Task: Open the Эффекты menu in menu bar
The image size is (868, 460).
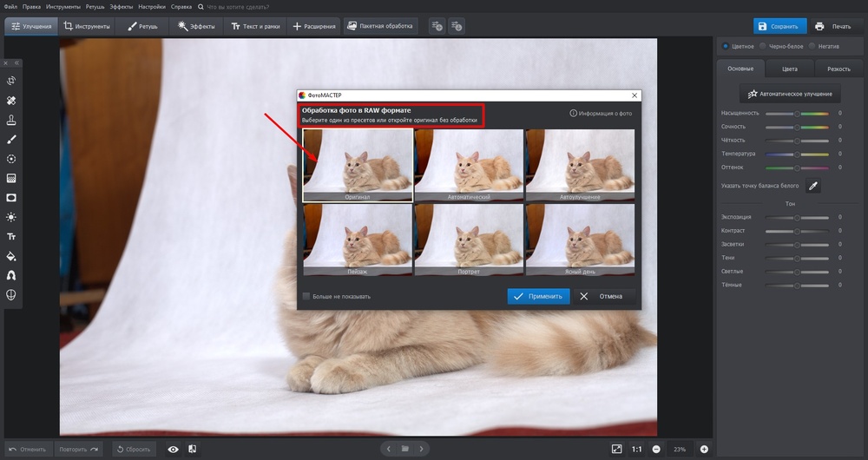Action: (121, 6)
